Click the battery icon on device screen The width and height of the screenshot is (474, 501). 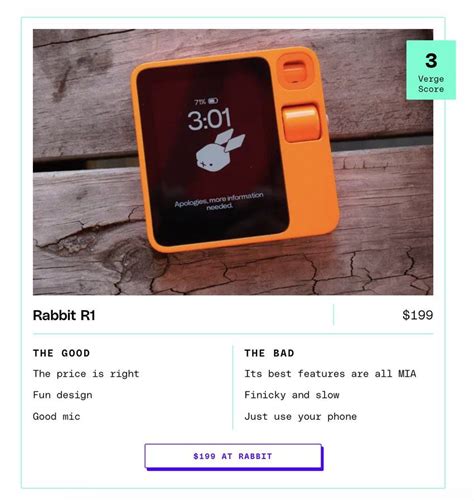(213, 100)
